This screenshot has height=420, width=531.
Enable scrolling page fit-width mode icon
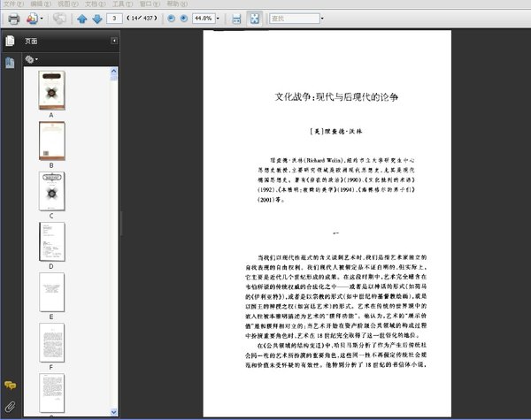236,19
